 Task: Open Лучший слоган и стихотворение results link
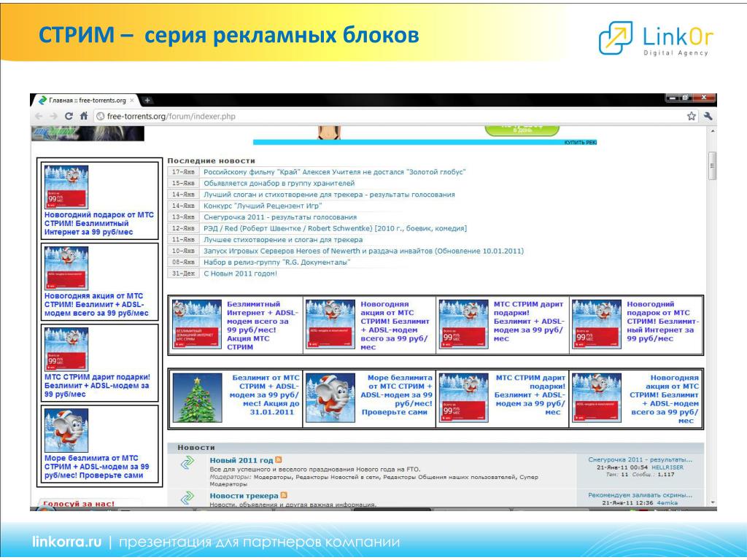(329, 195)
